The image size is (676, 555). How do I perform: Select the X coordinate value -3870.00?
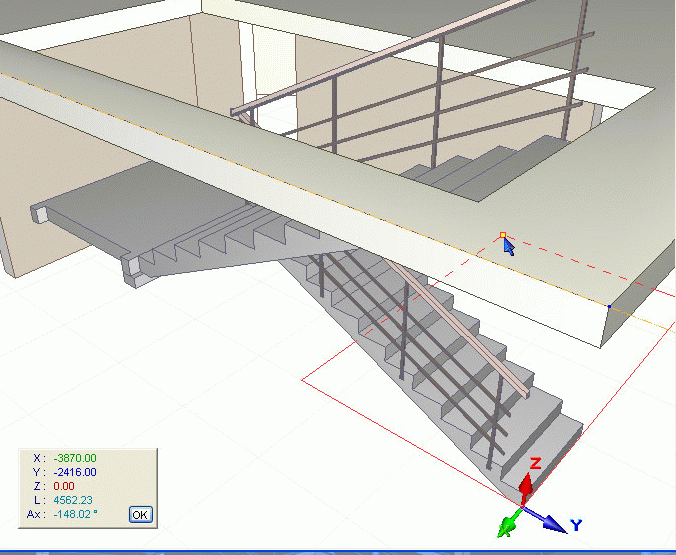coord(75,458)
